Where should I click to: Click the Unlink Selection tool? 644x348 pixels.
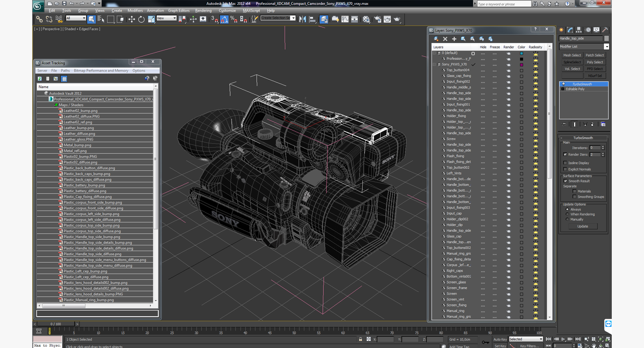[x=49, y=19]
